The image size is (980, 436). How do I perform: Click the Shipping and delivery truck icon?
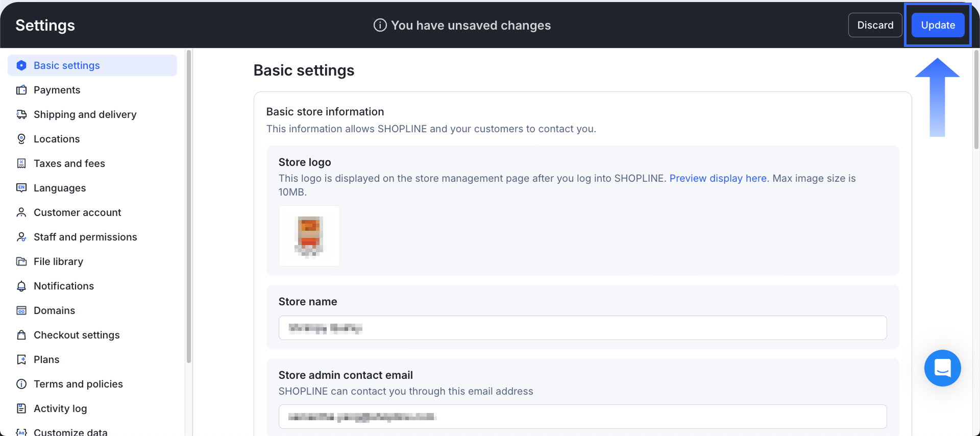tap(21, 114)
